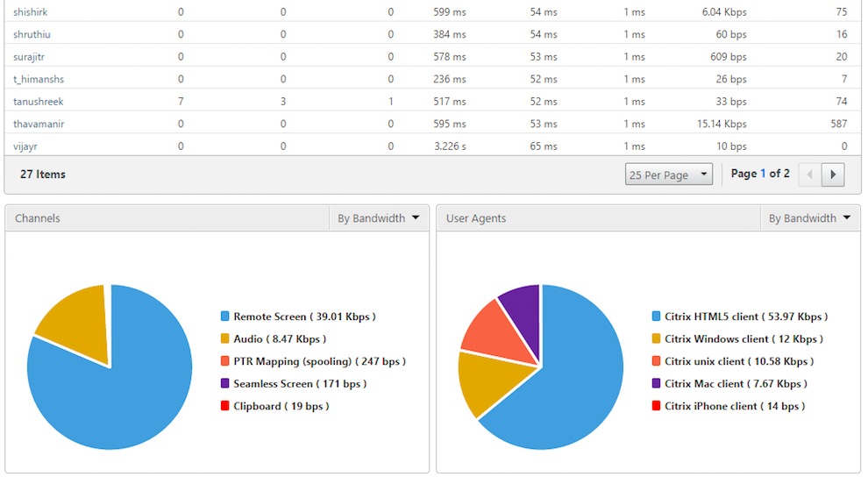This screenshot has width=868, height=484.
Task: Select the shishirk user row
Action: pyautogui.click(x=29, y=11)
